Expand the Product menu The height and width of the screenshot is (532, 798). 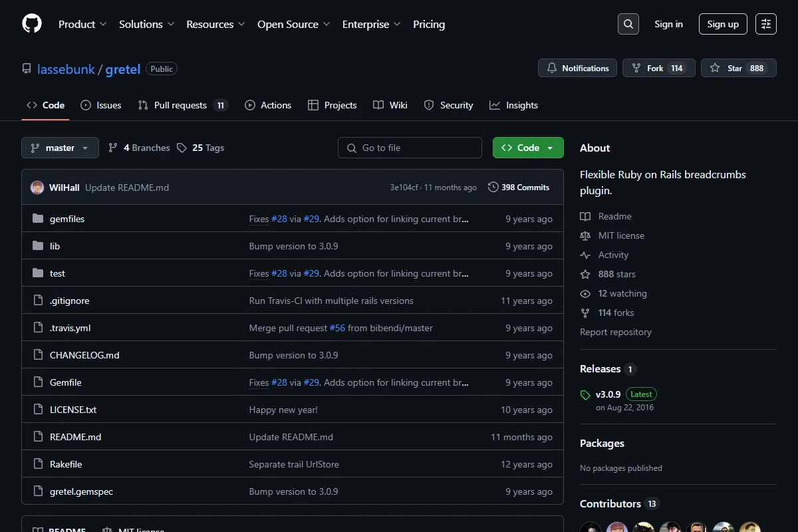pyautogui.click(x=82, y=24)
